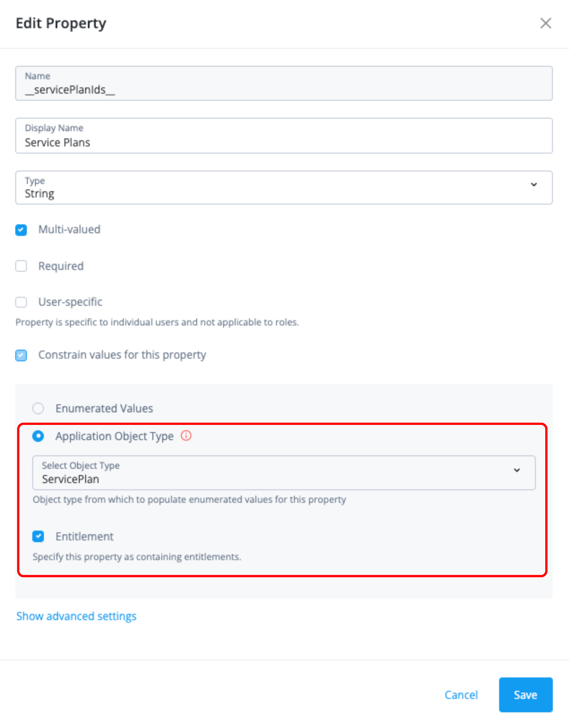Image resolution: width=569 pixels, height=728 pixels.
Task: Close the Edit Property dialog
Action: click(545, 23)
